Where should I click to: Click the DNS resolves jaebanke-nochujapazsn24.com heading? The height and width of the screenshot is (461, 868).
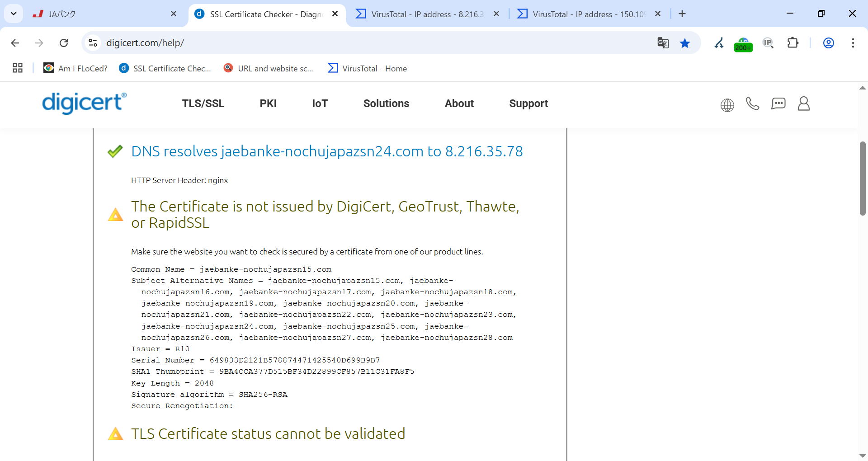[x=327, y=151]
